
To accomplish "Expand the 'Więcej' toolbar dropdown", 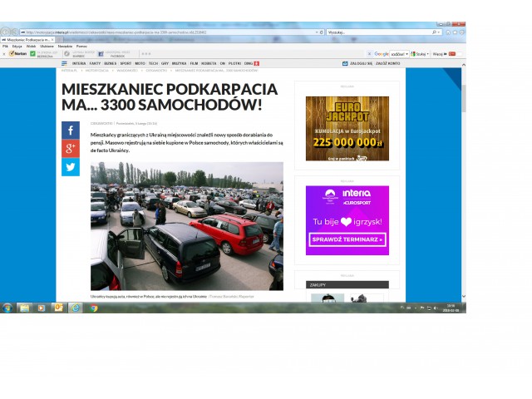I will click(440, 53).
